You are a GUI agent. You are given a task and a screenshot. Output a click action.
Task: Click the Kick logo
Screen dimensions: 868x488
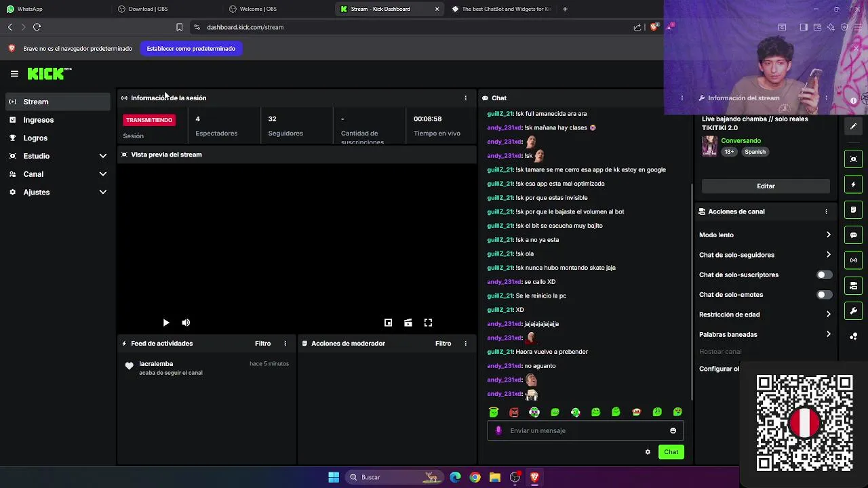coord(49,74)
